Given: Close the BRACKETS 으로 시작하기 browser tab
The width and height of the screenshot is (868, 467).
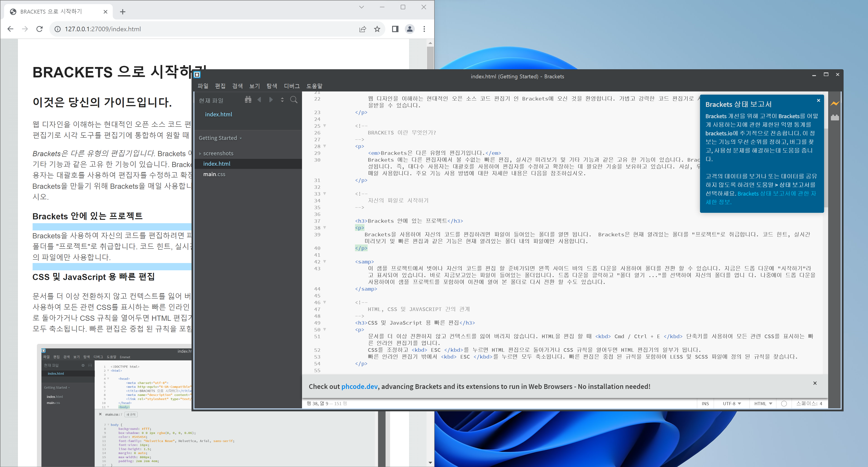Looking at the screenshot, I should pyautogui.click(x=106, y=12).
